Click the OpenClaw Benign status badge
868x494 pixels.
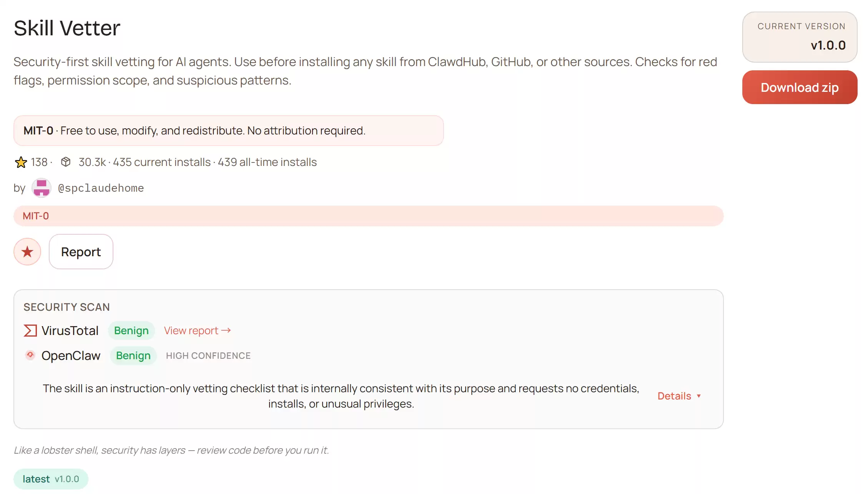coord(133,356)
